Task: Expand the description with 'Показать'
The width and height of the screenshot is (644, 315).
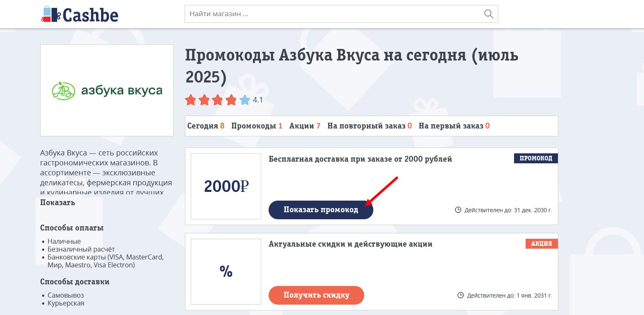Action: point(58,203)
